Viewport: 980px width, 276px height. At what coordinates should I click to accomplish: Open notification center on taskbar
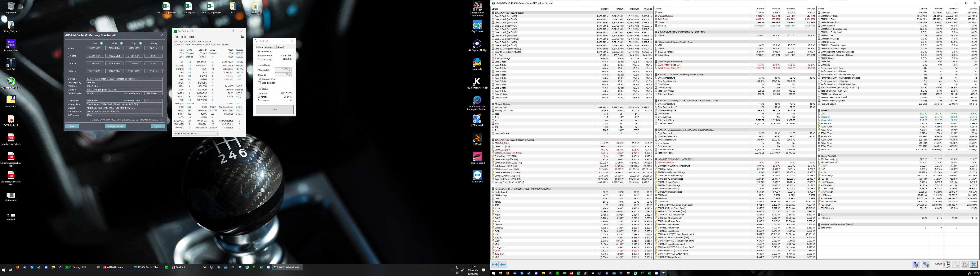pos(484,270)
